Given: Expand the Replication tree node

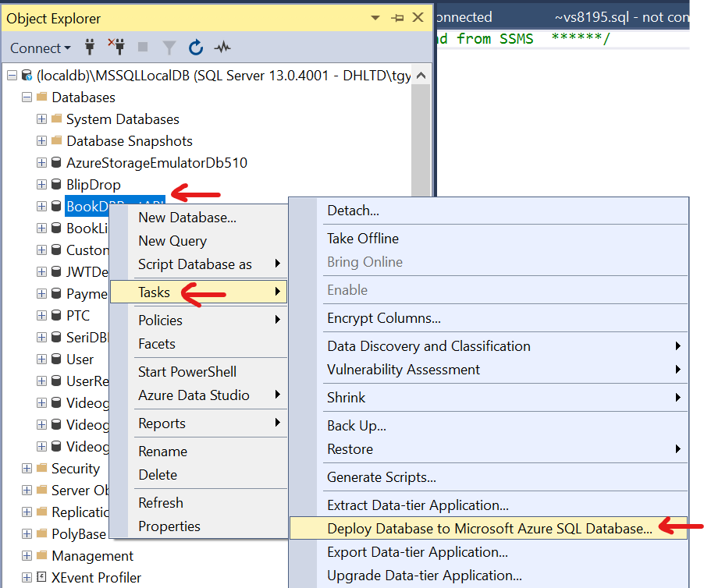Looking at the screenshot, I should [27, 512].
